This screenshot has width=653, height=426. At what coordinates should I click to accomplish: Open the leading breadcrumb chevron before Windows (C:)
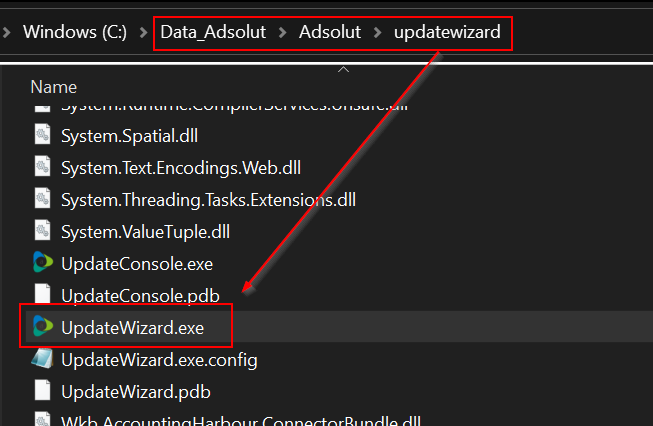click(x=6, y=32)
